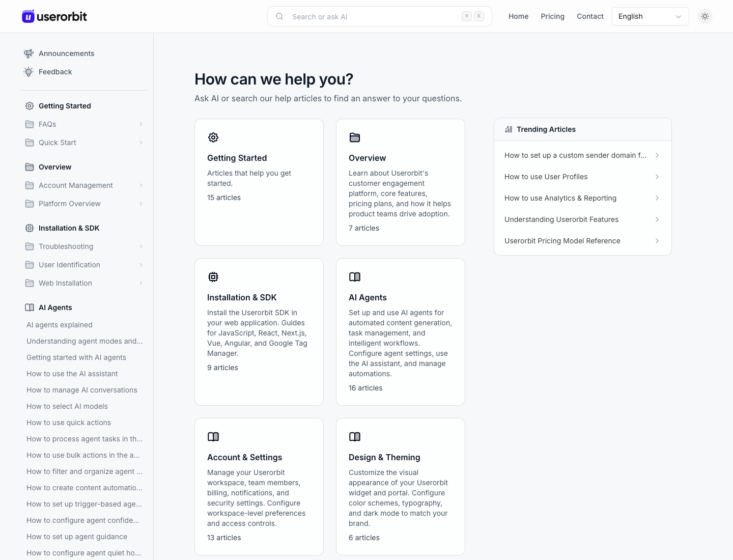Click the Platform Overview folder icon
733x560 pixels.
point(30,204)
